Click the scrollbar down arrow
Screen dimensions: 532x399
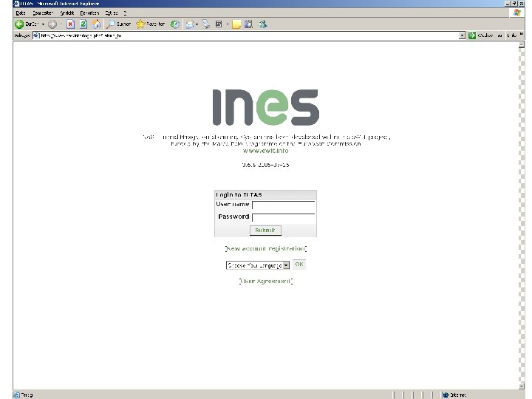pyautogui.click(x=522, y=386)
